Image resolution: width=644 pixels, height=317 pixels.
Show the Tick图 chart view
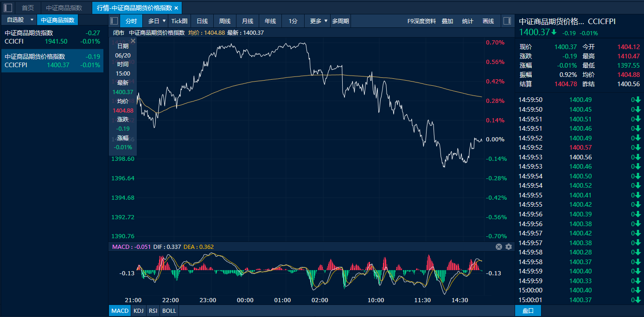[179, 21]
